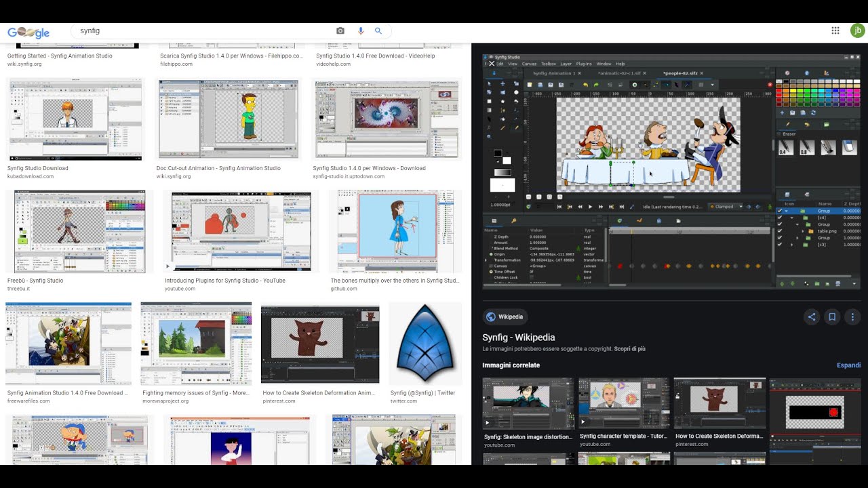
Task: Click the morevnaproject.org source text
Action: click(165, 401)
